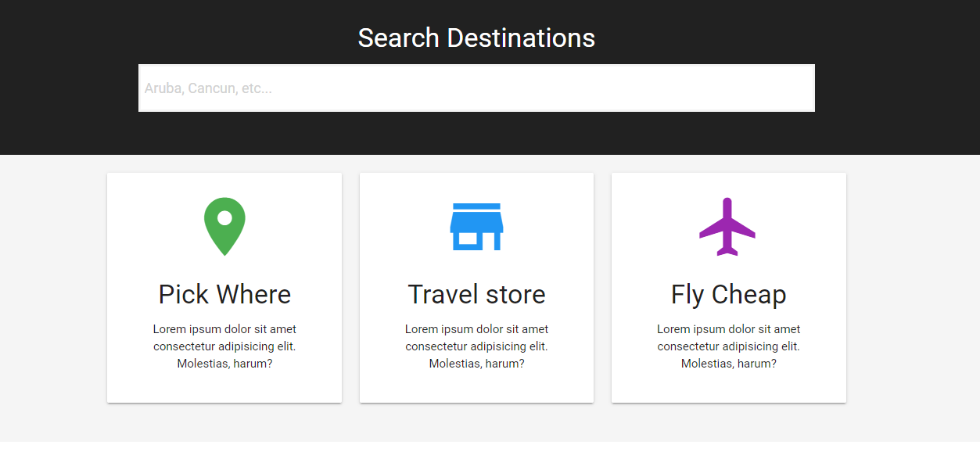Click the purple plane on the rightmost card
980x452 pixels.
tap(728, 225)
